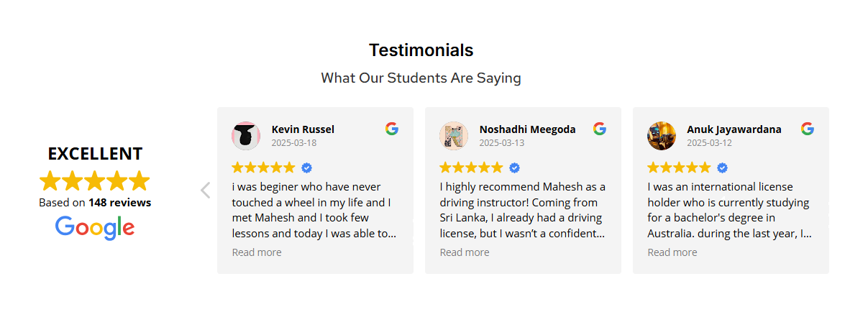Click the verified badge on Noshadhi Meegoda's review
868x325 pixels.
point(514,168)
